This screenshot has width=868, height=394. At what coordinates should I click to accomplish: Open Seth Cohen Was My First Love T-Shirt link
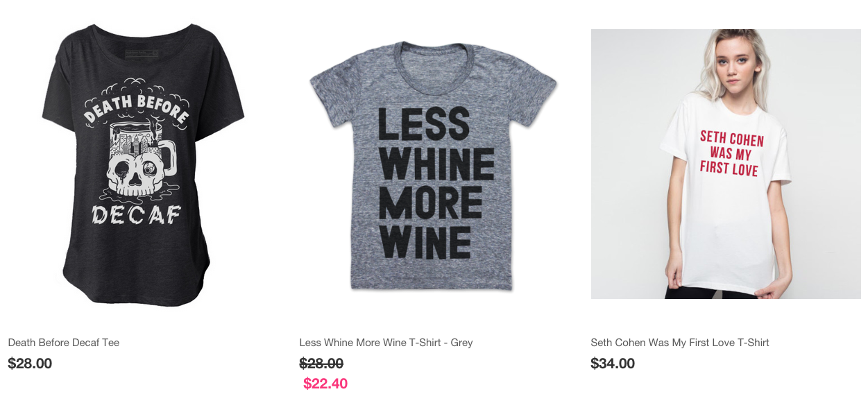(x=680, y=343)
